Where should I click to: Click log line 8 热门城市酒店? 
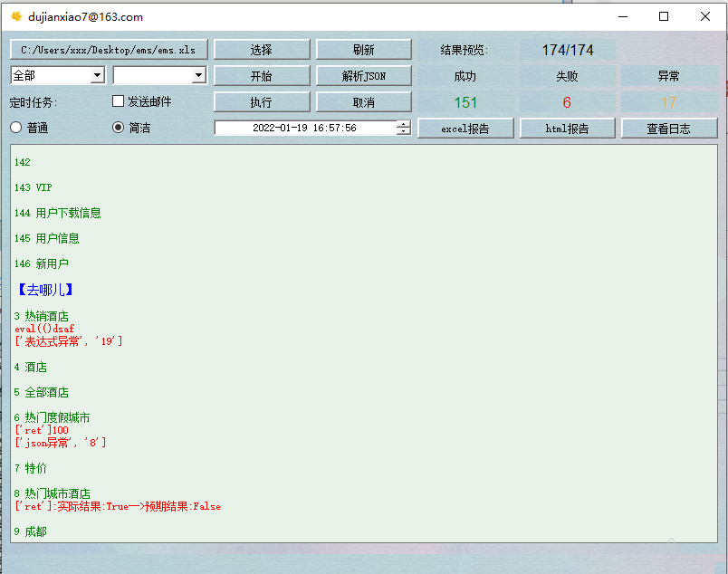(52, 493)
